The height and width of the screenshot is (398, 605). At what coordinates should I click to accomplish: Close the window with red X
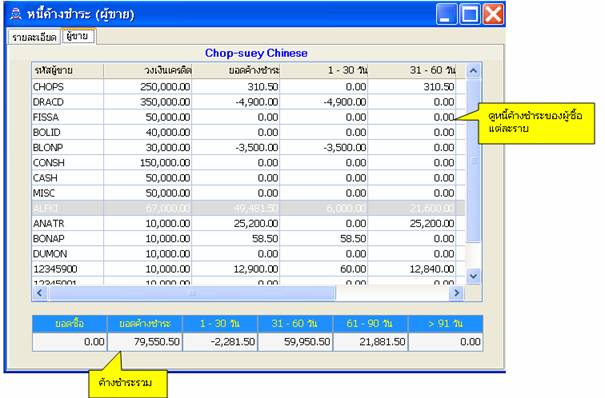493,14
